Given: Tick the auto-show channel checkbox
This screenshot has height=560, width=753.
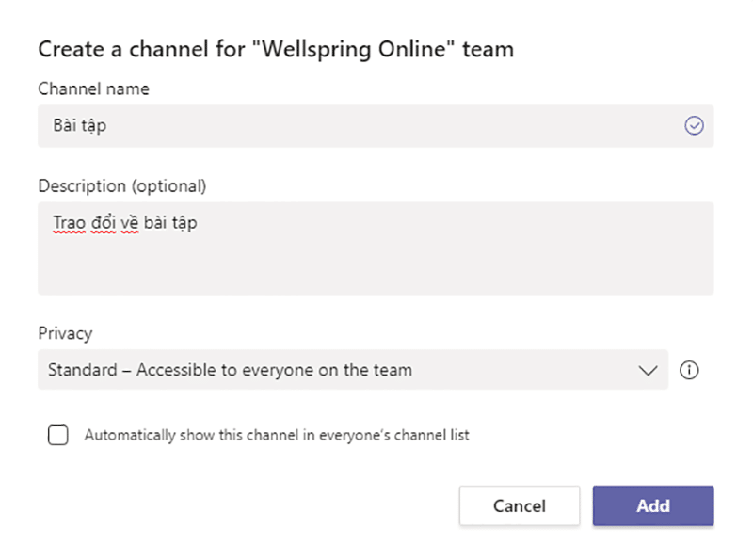Looking at the screenshot, I should click(x=57, y=435).
